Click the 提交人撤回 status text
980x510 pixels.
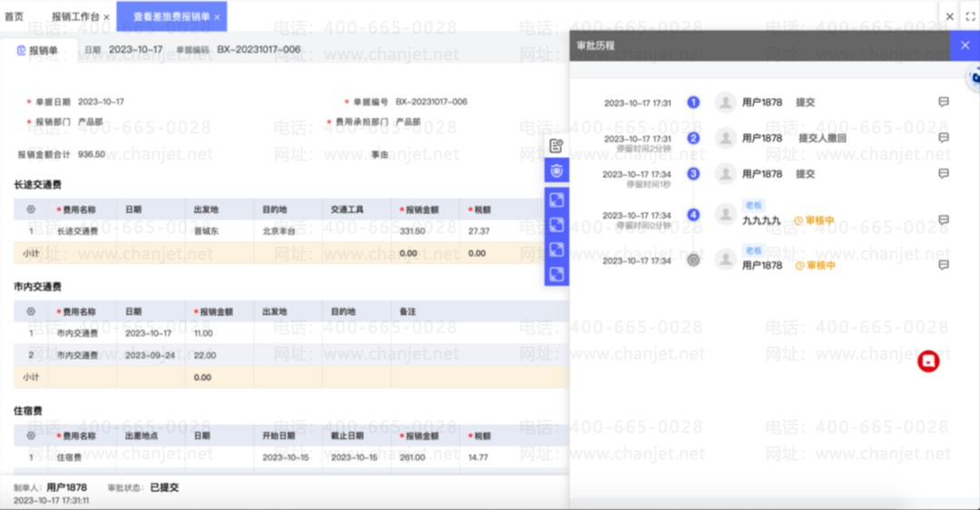click(x=822, y=138)
